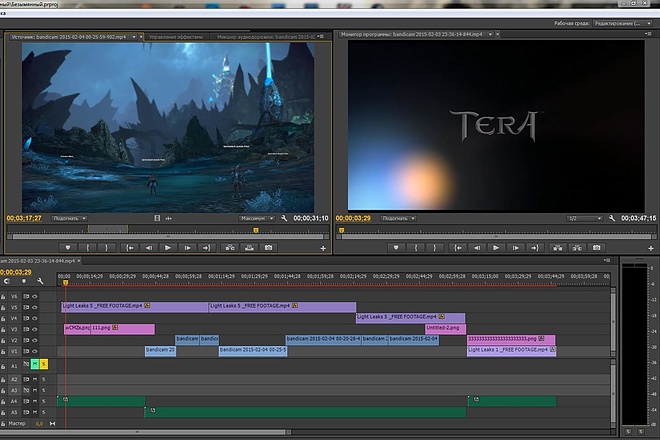Step forward one frame in Source monitor

click(x=187, y=248)
